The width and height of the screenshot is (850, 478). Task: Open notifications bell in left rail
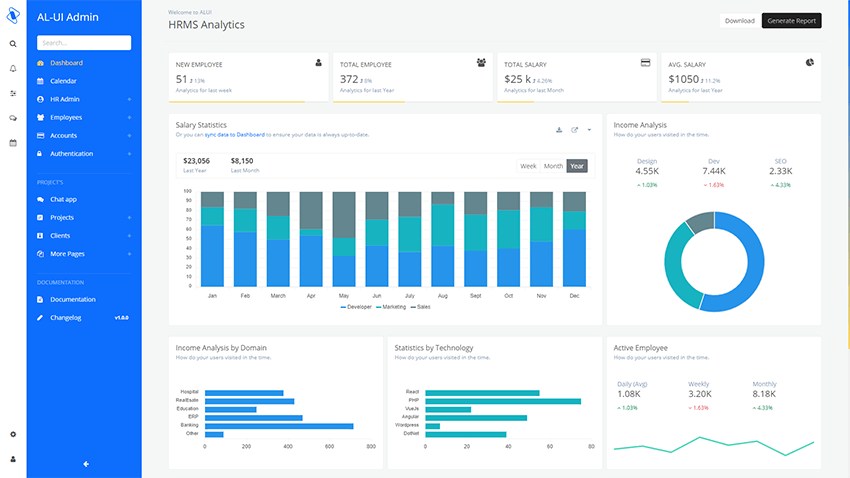click(13, 69)
